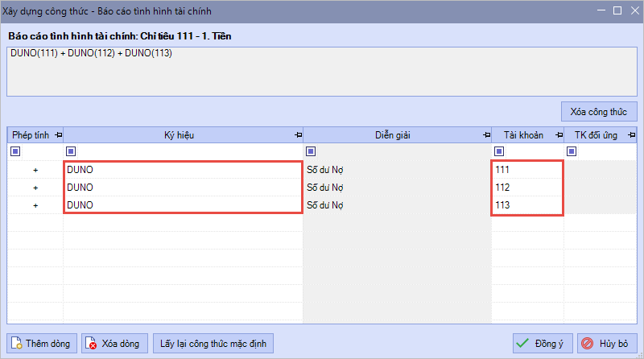Pin the Ký hiệu column header
Image resolution: width=644 pixels, height=359 pixels.
click(298, 135)
